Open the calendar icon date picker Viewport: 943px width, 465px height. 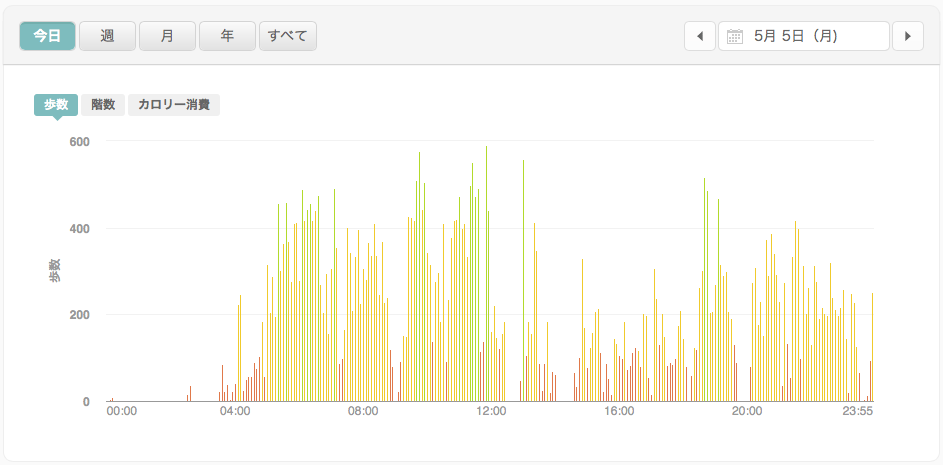734,36
